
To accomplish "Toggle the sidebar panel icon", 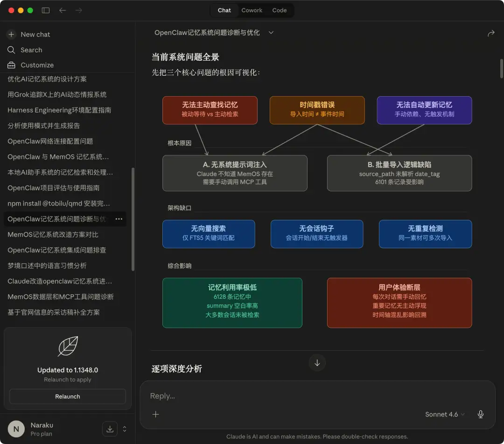I will pos(46,10).
